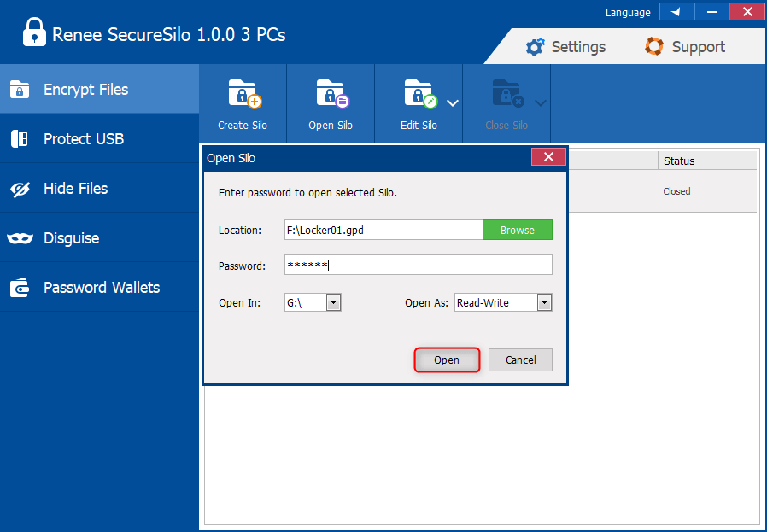Click the Password Wallets wallet icon
Viewport: 767px width, 532px height.
click(20, 288)
